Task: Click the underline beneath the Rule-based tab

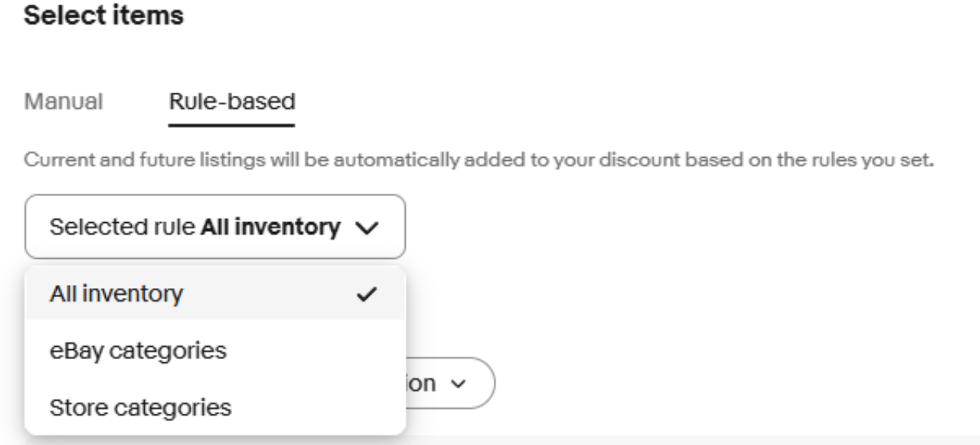Action: pos(232,126)
